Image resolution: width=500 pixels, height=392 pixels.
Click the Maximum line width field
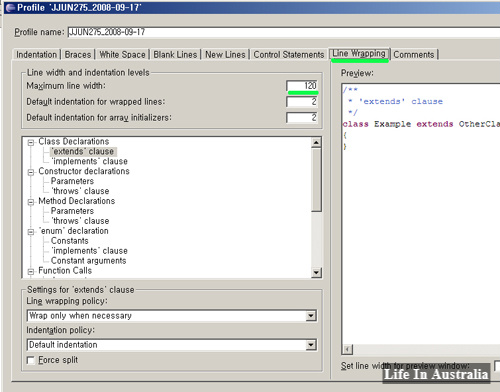(302, 86)
